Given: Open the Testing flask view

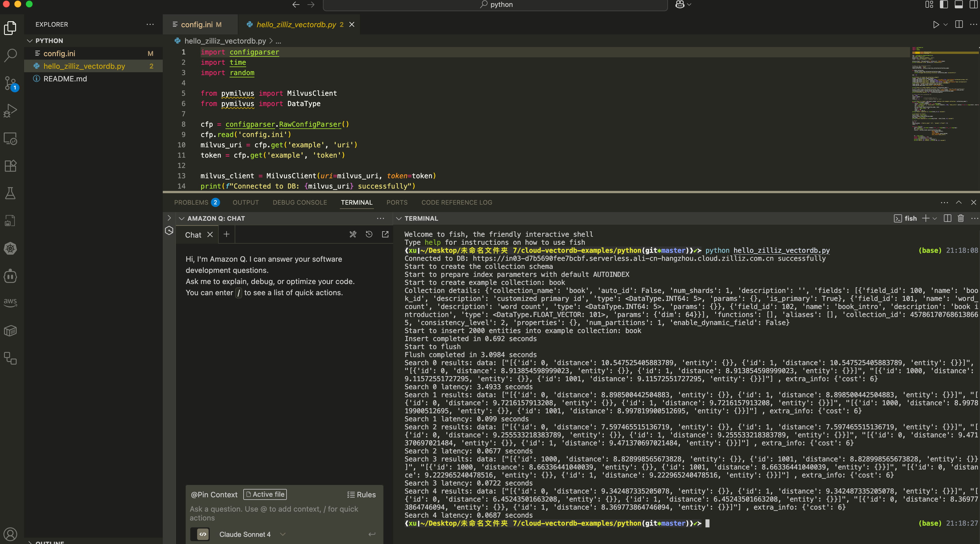Looking at the screenshot, I should click(10, 193).
